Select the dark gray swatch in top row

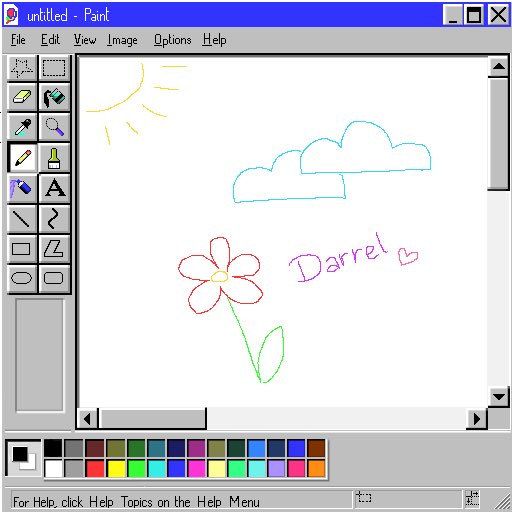(x=74, y=448)
